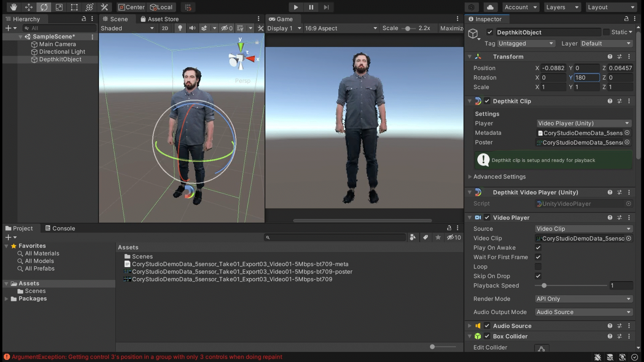Open the Render Mode dropdown

pos(584,299)
